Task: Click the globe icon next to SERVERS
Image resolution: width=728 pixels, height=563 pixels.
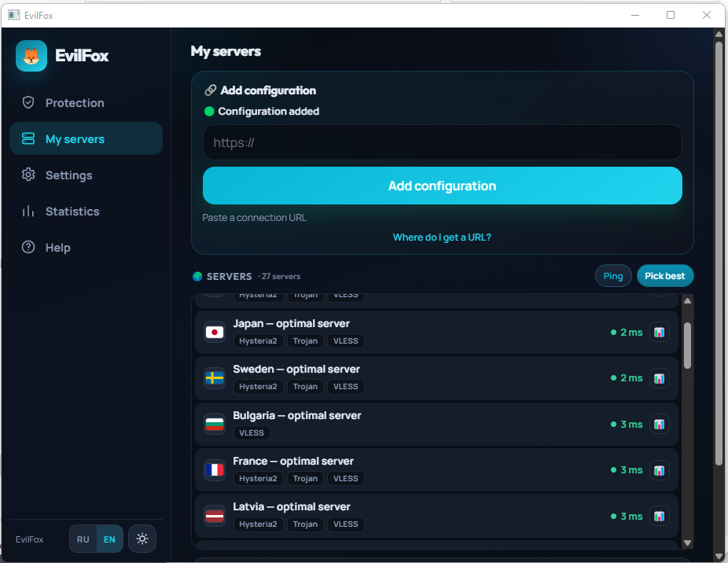Action: (197, 277)
